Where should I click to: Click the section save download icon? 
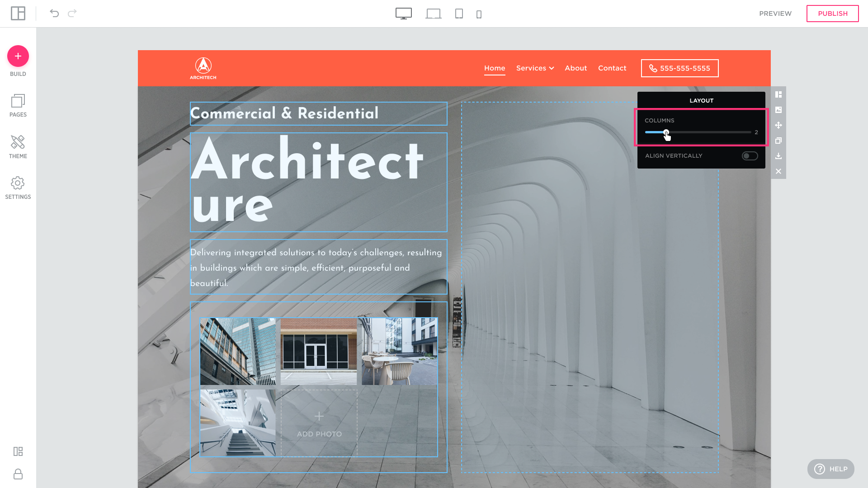click(x=778, y=156)
